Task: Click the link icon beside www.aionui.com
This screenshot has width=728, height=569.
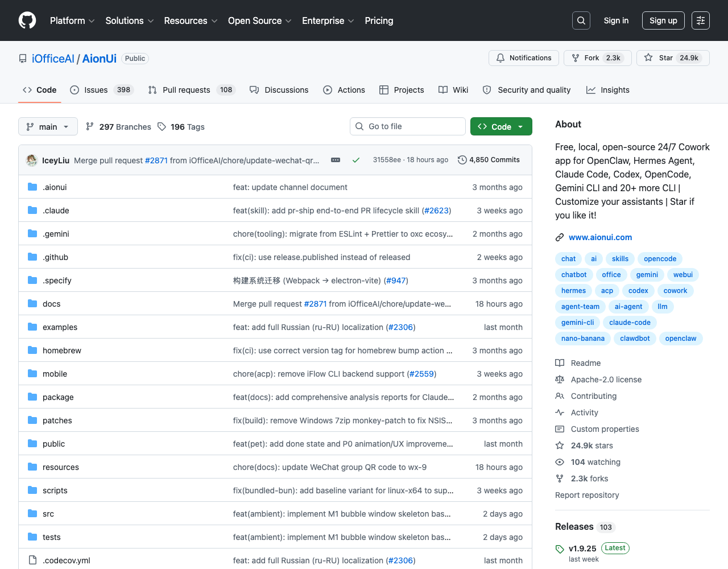Action: click(560, 237)
